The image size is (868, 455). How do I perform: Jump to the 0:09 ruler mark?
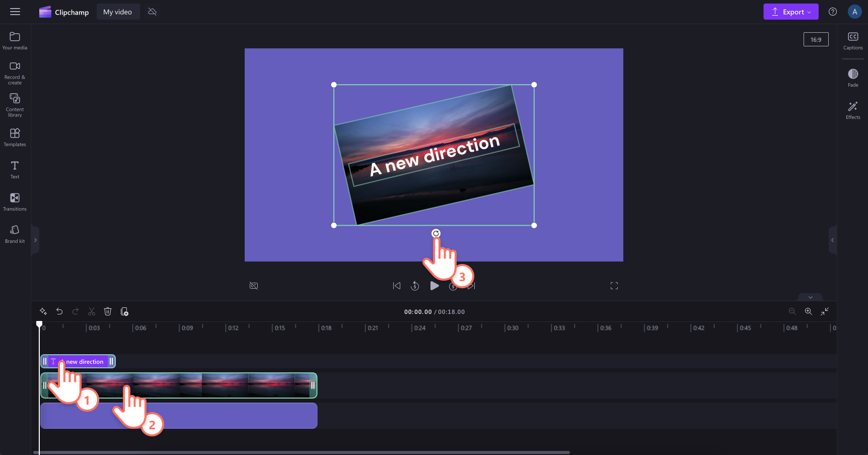click(x=187, y=328)
